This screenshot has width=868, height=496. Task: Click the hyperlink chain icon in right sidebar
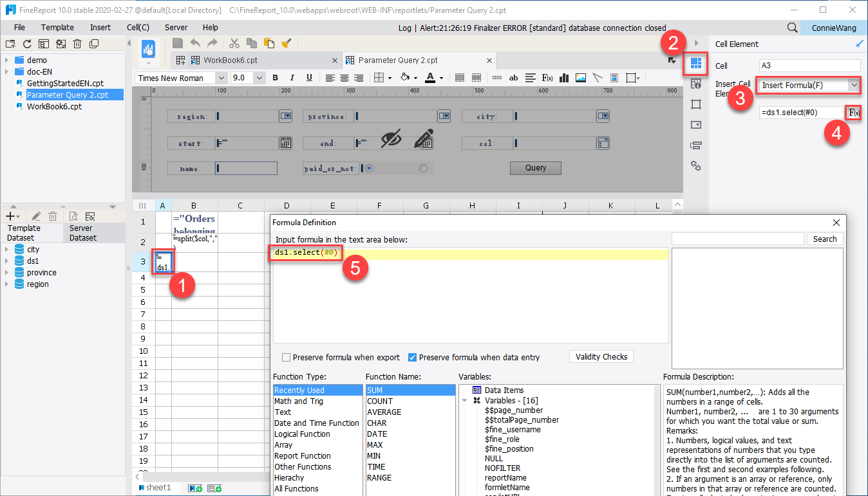[x=695, y=165]
